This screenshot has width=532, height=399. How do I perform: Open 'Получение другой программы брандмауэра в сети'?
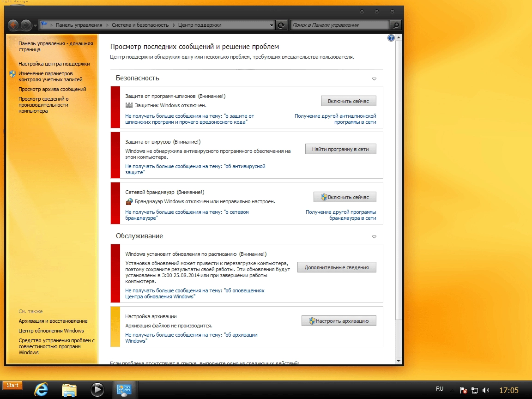point(341,215)
